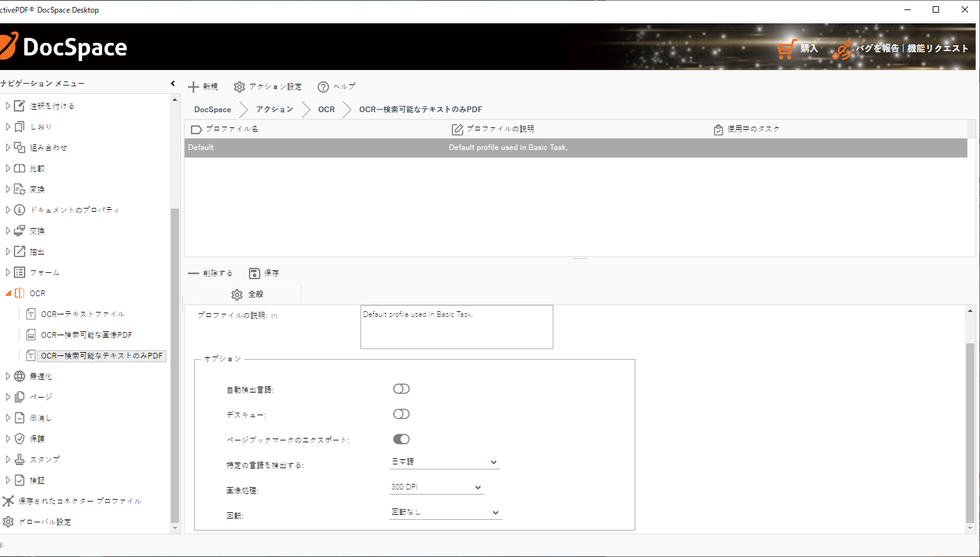Click the 保存 (Save) button
980x557 pixels.
coord(264,273)
